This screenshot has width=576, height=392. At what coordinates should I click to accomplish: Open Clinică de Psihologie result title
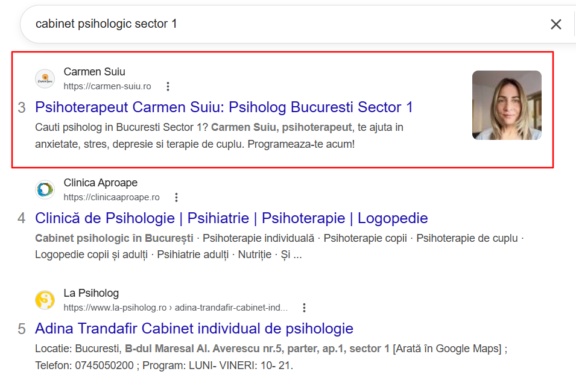[x=232, y=218]
